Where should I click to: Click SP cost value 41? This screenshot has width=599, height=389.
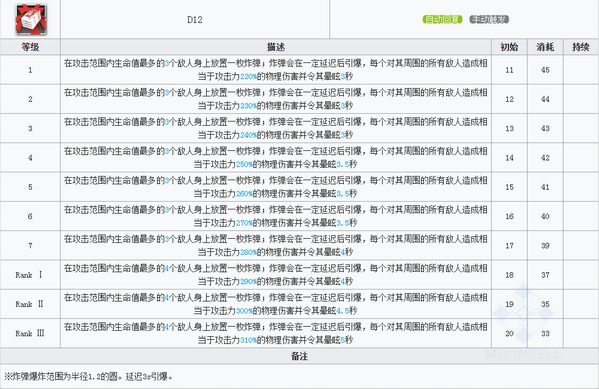pos(545,187)
